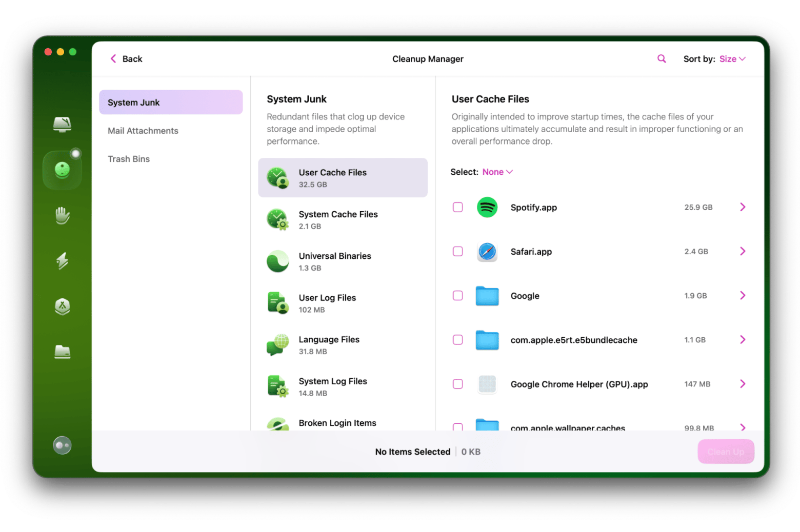
Task: Open the Sort by Size dropdown
Action: [x=732, y=59]
